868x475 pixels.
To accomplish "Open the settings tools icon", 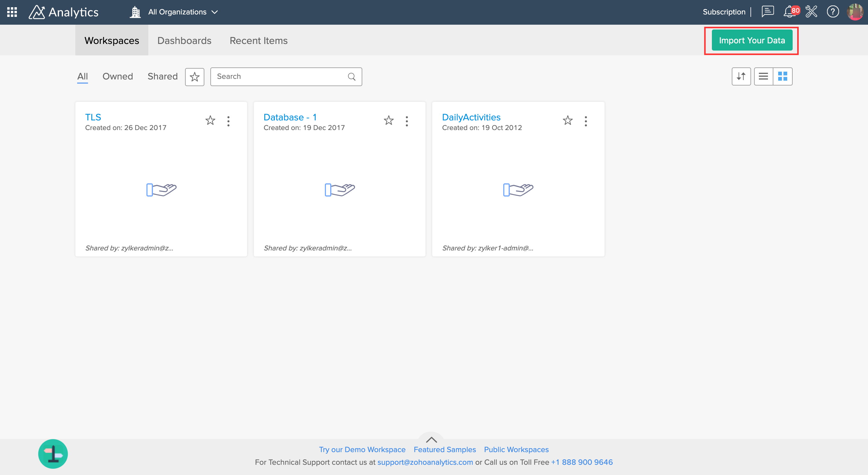I will [811, 12].
